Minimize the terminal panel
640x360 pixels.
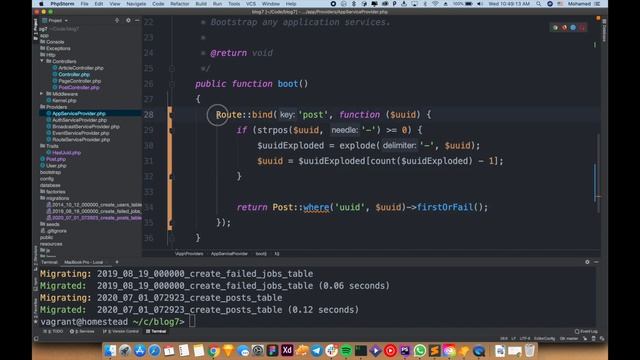click(596, 262)
